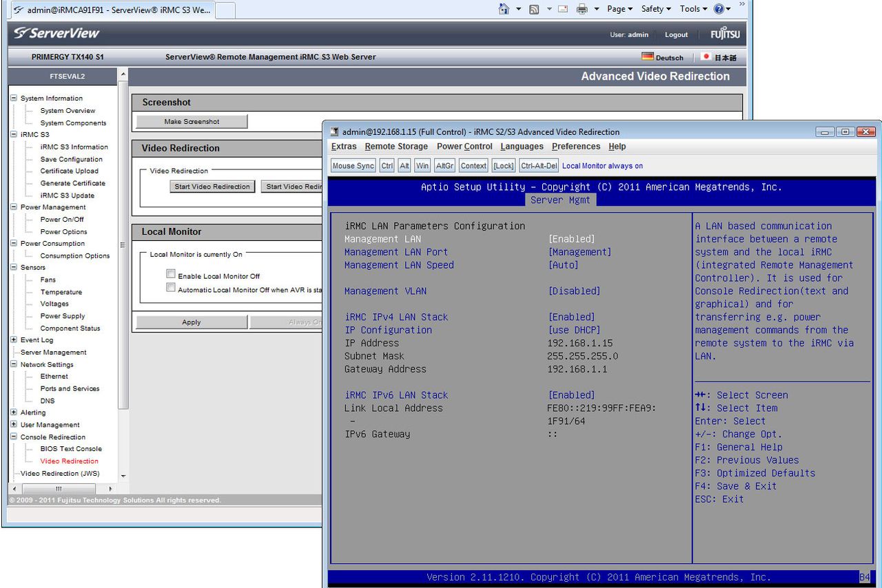Toggle the AltGr sticky key button
This screenshot has height=588, width=882.
click(445, 166)
